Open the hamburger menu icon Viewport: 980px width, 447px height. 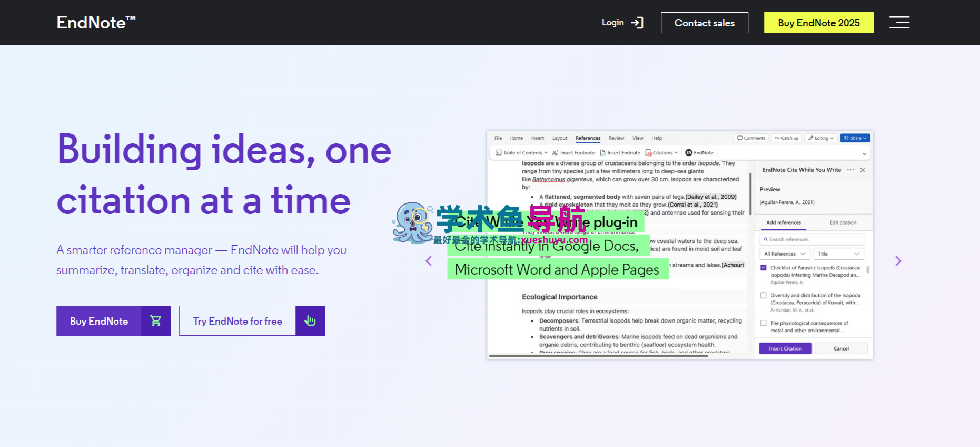pos(899,22)
